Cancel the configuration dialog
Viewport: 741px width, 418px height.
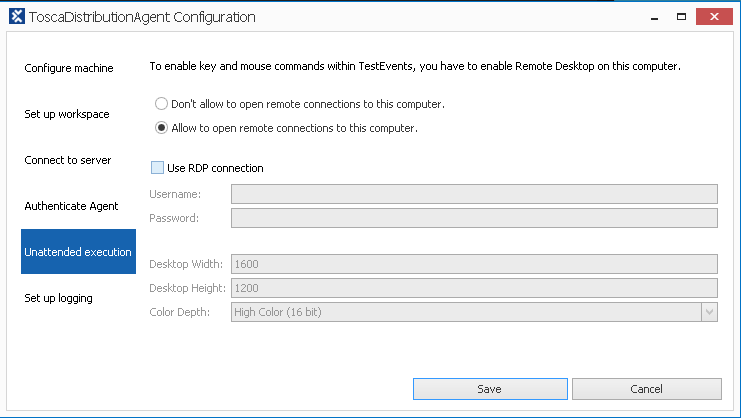tap(646, 389)
